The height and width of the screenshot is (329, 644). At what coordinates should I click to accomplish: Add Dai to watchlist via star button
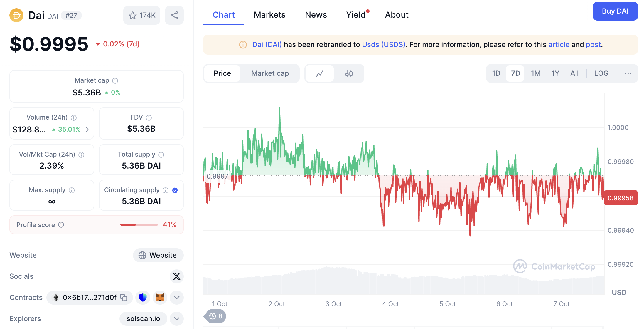[x=142, y=15]
